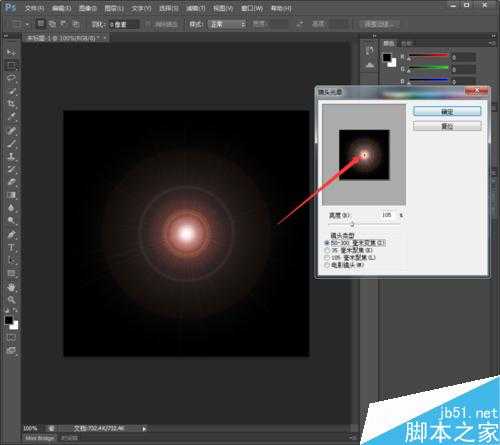Select the Crop tool
The image size is (500, 445).
coord(11,104)
